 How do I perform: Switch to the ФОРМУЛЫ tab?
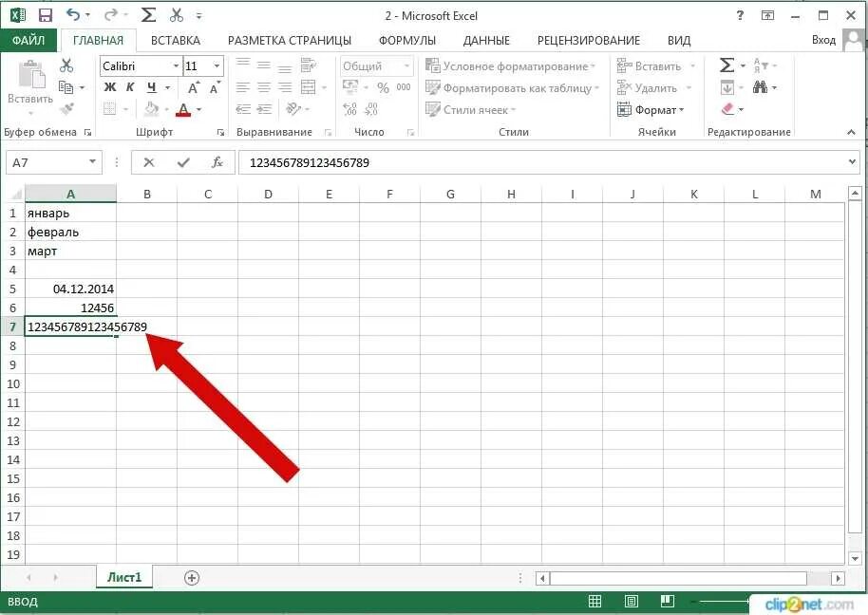coord(406,41)
